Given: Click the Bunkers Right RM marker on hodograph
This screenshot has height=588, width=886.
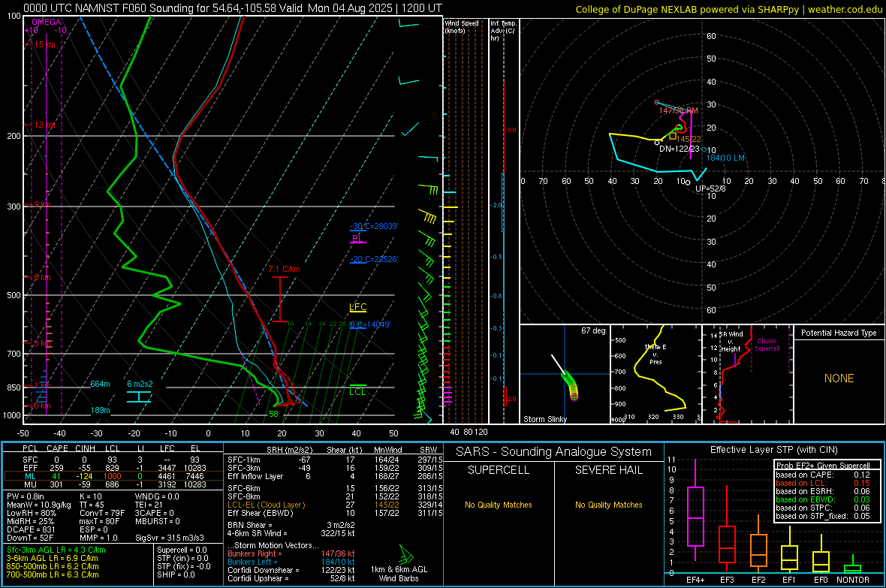Looking at the screenshot, I should pyautogui.click(x=656, y=102).
